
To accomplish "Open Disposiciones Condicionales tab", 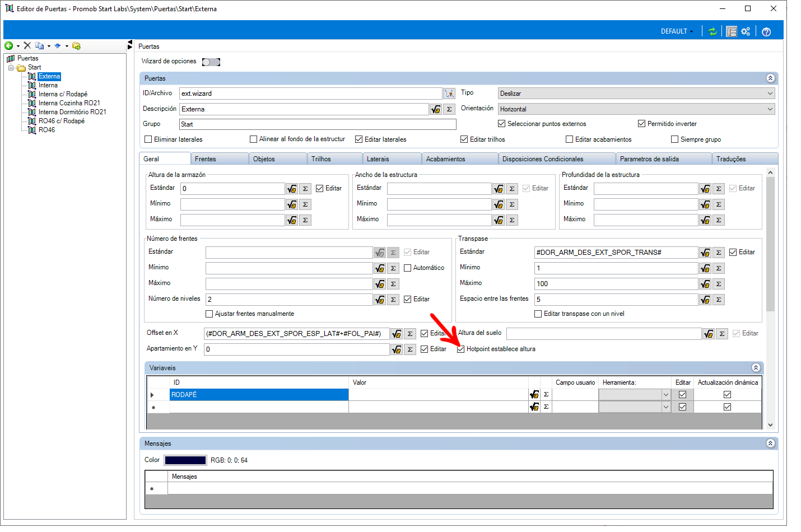I will coord(557,159).
